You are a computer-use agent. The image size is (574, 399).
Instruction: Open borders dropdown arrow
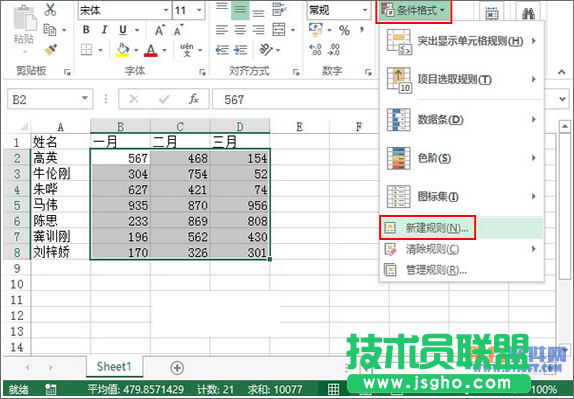point(100,50)
